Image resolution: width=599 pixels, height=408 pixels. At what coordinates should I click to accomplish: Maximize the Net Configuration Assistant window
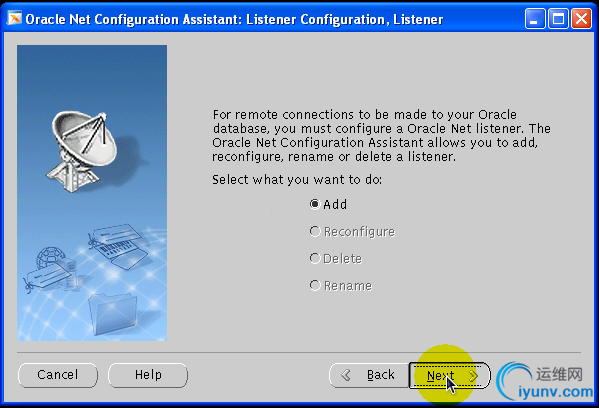click(x=558, y=18)
